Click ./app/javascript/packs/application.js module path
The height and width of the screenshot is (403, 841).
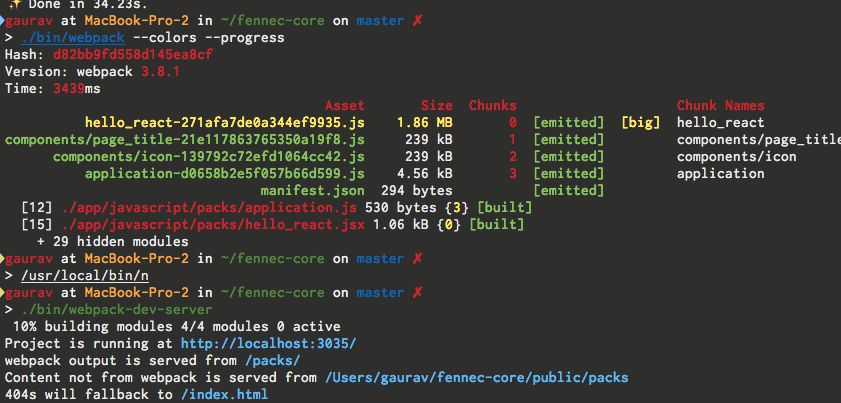[x=209, y=208]
